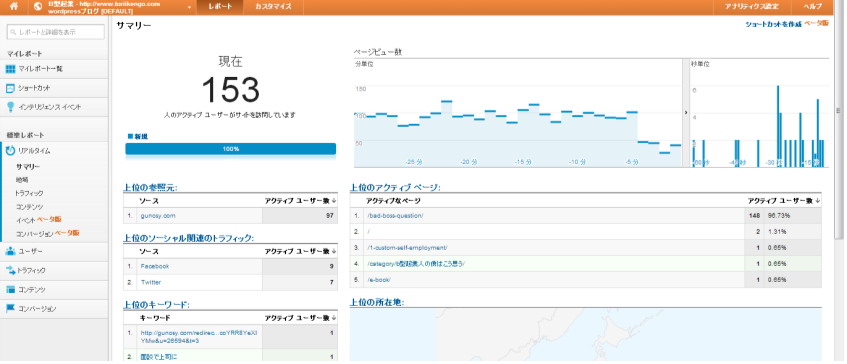Open the /e-book/ active page link

click(378, 280)
